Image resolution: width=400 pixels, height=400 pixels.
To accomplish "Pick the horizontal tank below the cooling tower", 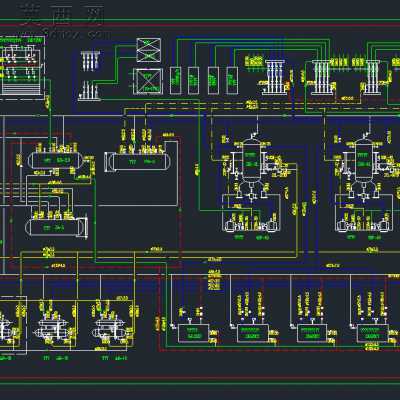I will pos(54,161).
